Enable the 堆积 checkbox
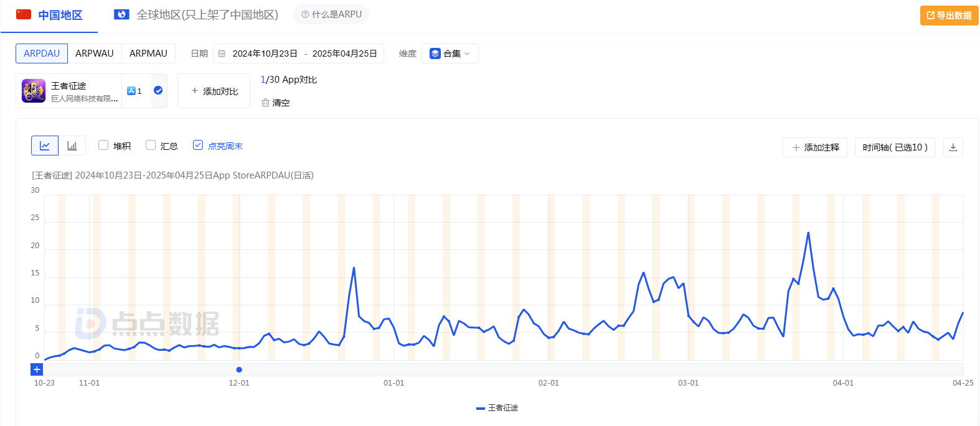This screenshot has height=426, width=980. tap(103, 145)
